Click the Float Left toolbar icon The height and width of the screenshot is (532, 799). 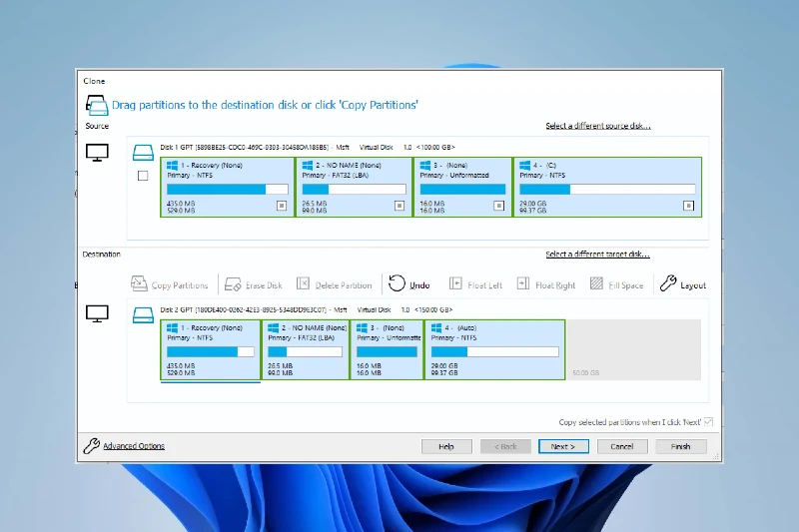coord(455,284)
